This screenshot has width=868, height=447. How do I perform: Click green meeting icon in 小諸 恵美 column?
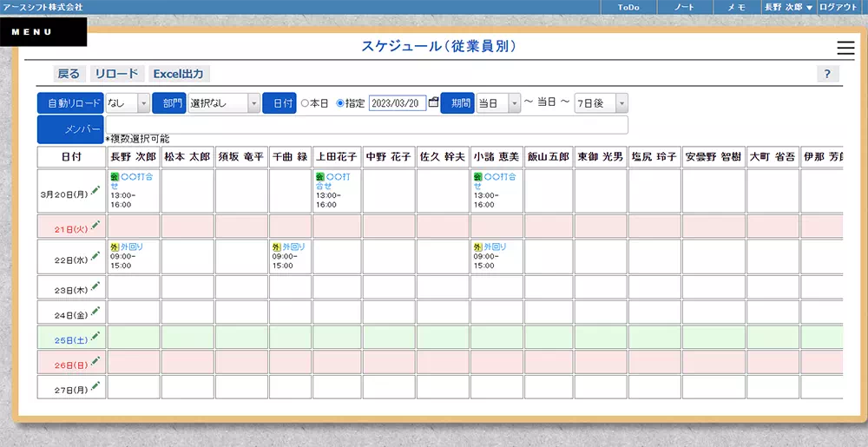tap(478, 177)
